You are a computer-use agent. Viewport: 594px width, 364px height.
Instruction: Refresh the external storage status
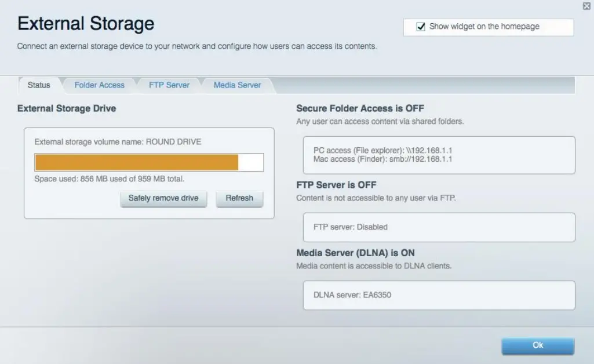(239, 198)
